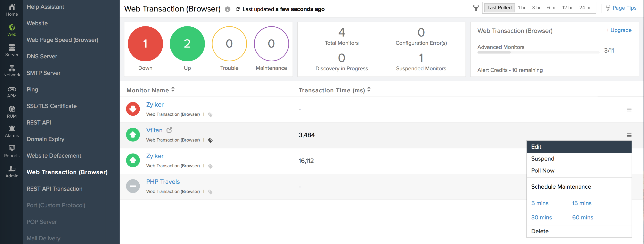Viewport: 644px width, 244px height.
Task: Choose Suspend from the context menu
Action: coord(543,159)
